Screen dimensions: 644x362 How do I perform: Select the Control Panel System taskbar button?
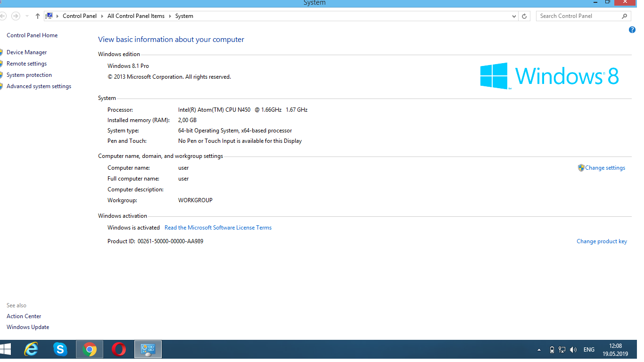click(148, 349)
